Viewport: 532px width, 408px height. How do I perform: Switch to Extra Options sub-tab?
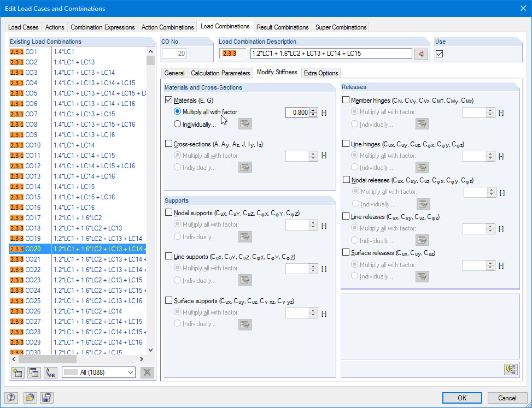[x=321, y=73]
